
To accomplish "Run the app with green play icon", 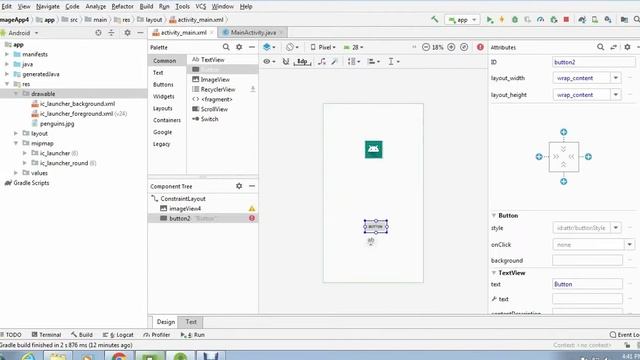I will click(x=490, y=19).
